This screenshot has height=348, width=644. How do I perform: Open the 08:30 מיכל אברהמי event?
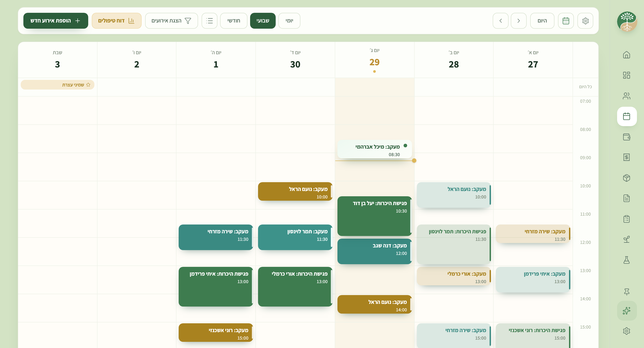(374, 149)
